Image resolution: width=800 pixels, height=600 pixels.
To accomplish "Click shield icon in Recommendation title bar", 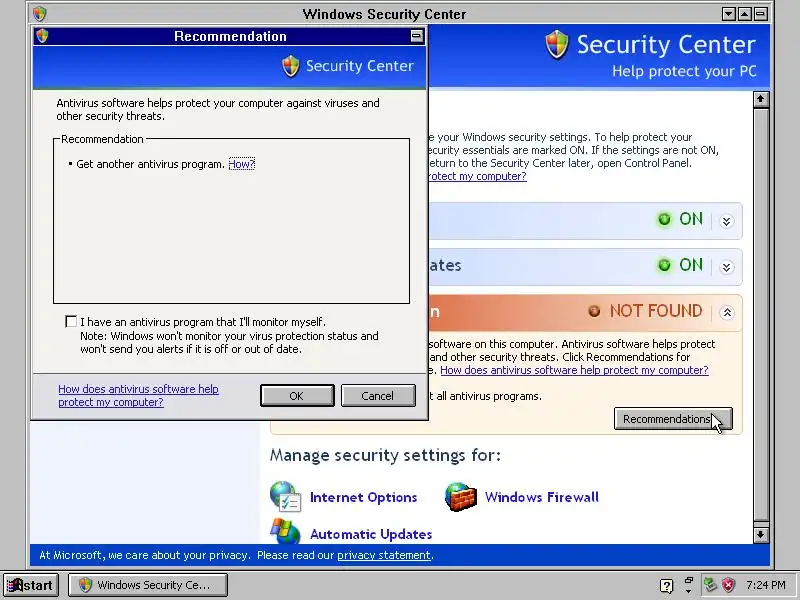I will [42, 36].
